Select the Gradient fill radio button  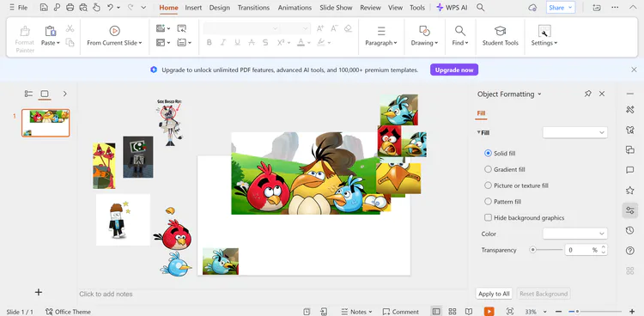click(488, 169)
